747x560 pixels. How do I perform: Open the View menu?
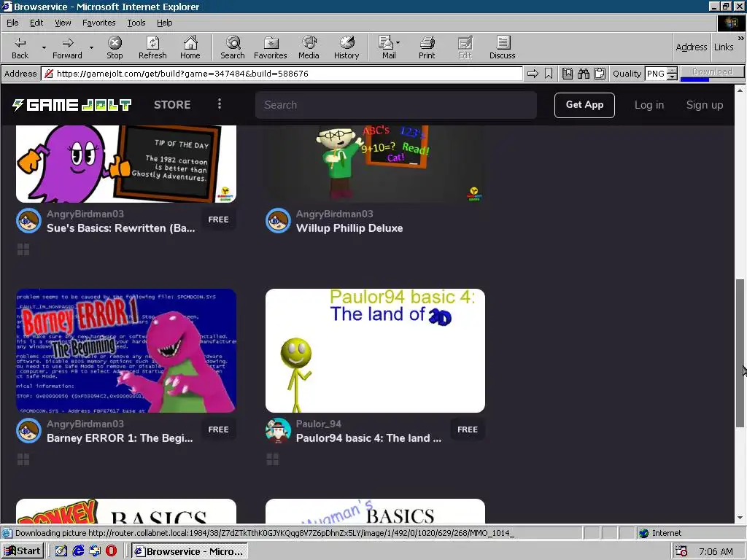63,23
